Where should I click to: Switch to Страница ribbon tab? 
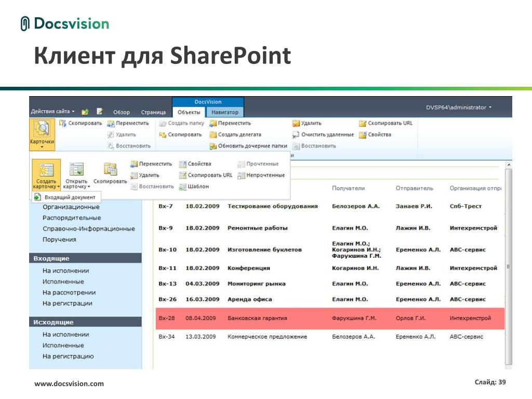point(153,112)
